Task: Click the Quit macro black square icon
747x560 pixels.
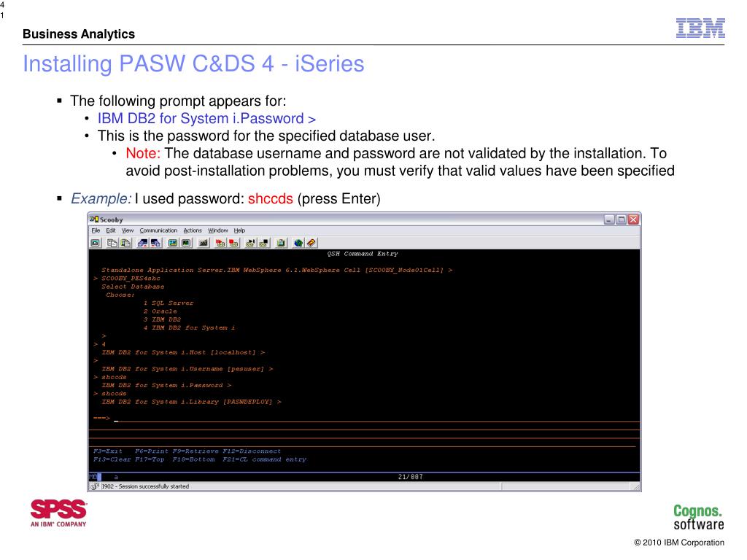Action: point(263,243)
